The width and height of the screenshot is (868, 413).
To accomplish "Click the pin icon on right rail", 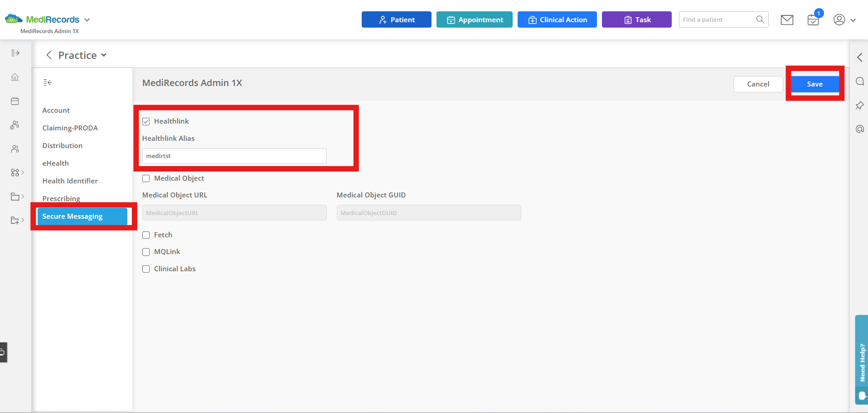I will pyautogui.click(x=859, y=106).
